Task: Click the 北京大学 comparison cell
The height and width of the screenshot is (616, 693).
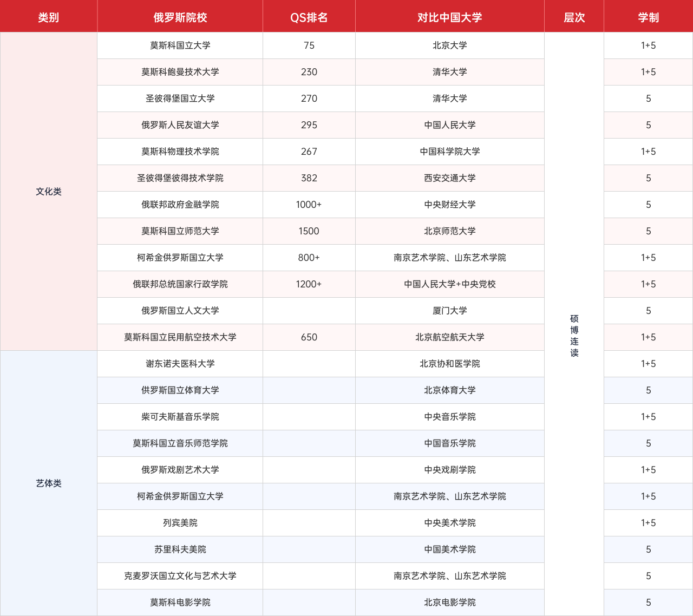Action: 450,45
